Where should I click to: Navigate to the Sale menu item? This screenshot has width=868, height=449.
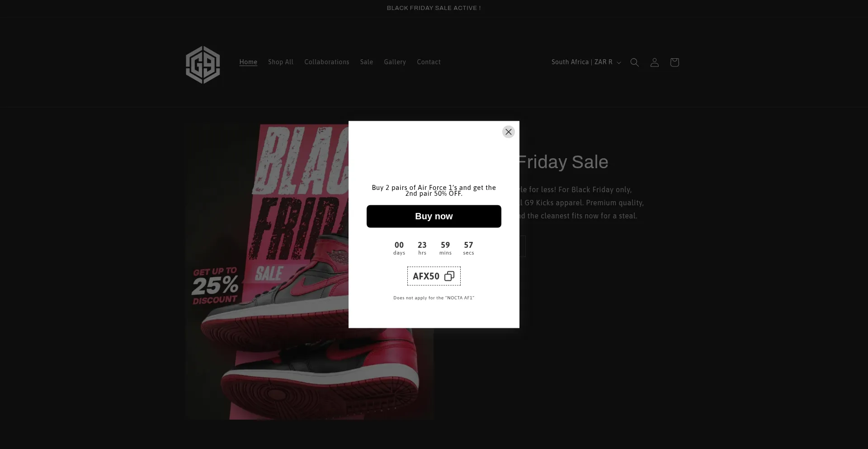coord(366,62)
